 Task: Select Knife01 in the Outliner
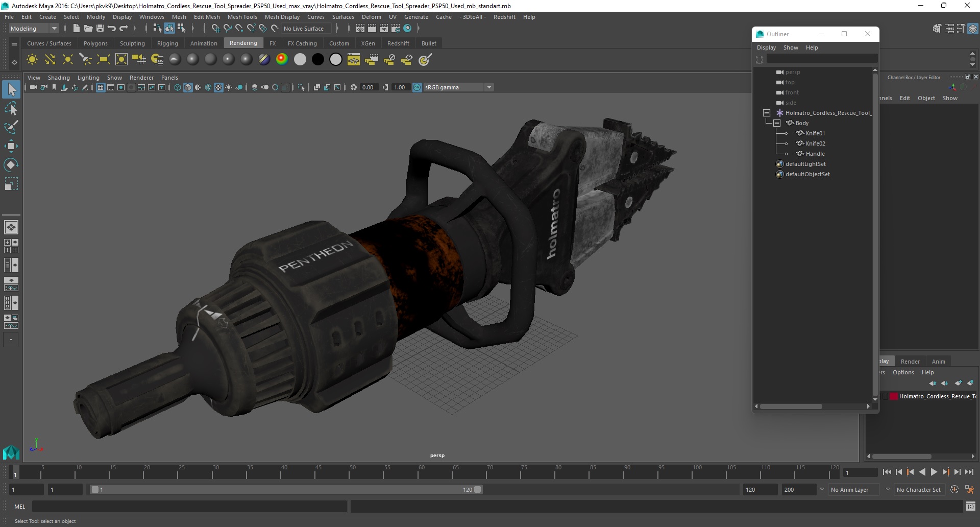pos(815,133)
